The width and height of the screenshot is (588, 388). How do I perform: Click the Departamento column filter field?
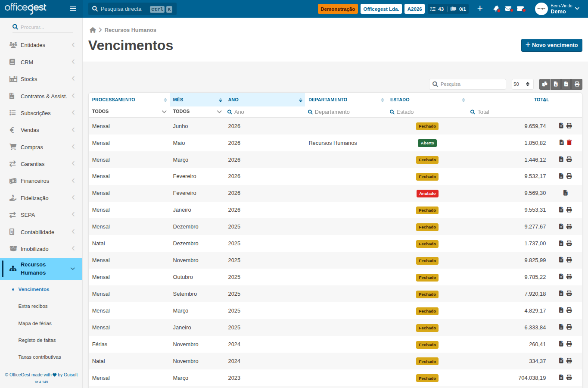pos(346,112)
